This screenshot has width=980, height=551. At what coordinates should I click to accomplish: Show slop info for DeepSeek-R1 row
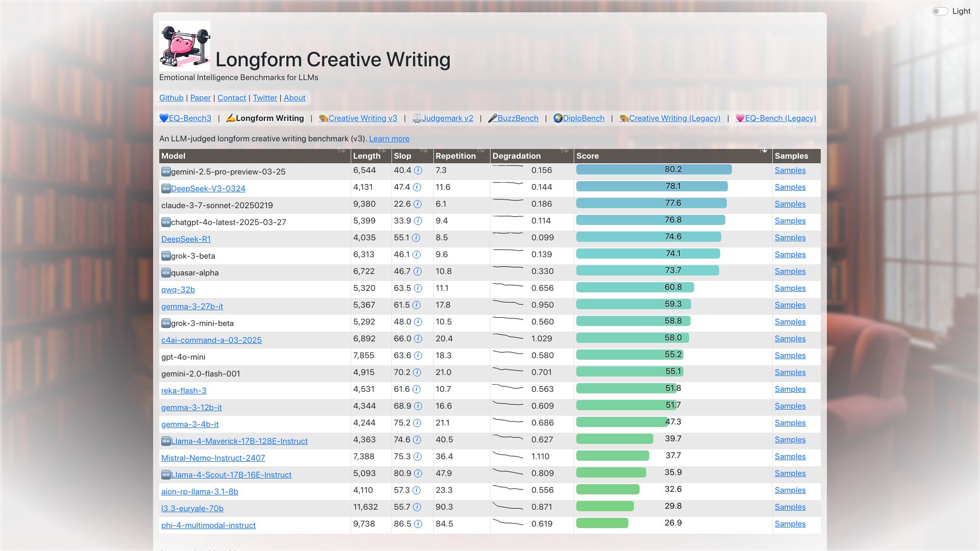(x=416, y=238)
